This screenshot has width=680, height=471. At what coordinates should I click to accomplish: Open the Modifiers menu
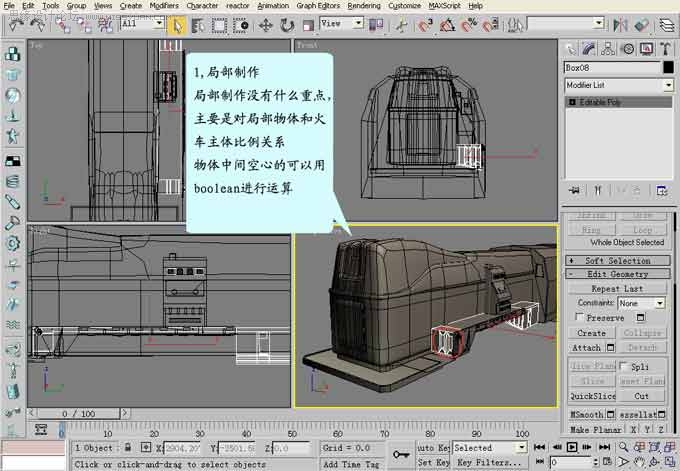(164, 6)
